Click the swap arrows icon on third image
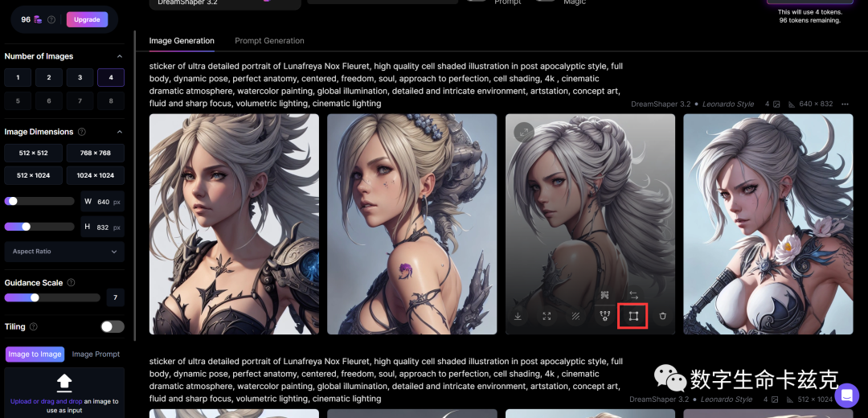This screenshot has width=868, height=418. [x=633, y=294]
